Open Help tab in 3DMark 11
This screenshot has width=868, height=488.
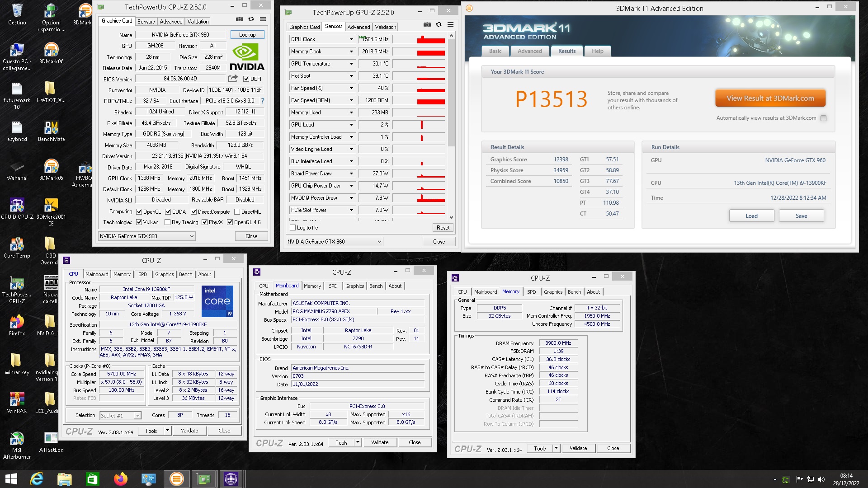pos(598,51)
